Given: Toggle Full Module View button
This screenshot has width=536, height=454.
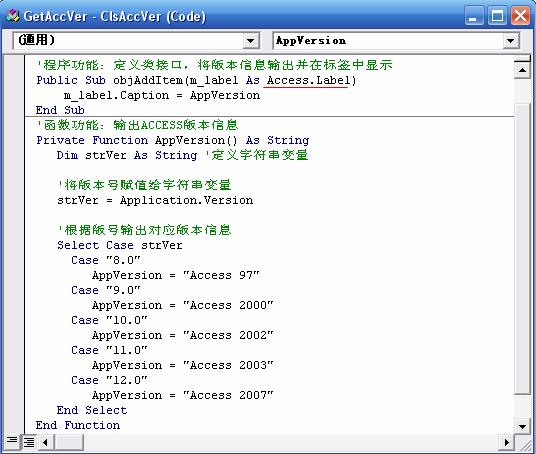Looking at the screenshot, I should coord(29,442).
